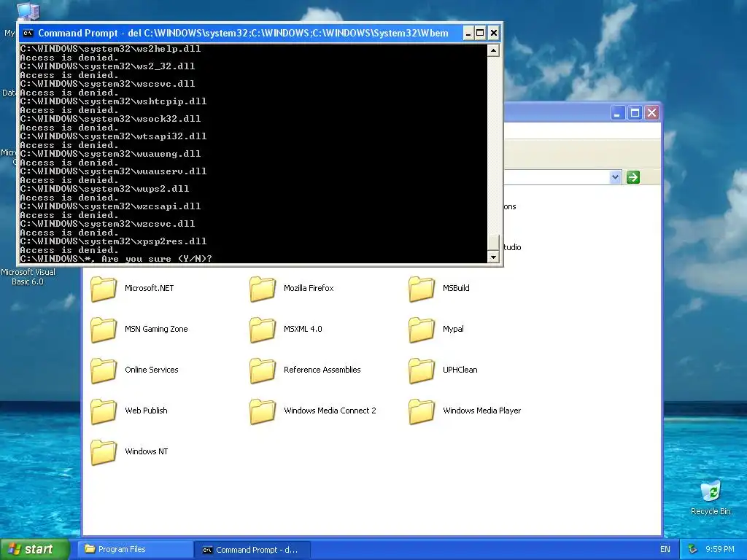This screenshot has width=747, height=560.
Task: Click the MSN Gaming Zone folder name
Action: pyautogui.click(x=156, y=329)
